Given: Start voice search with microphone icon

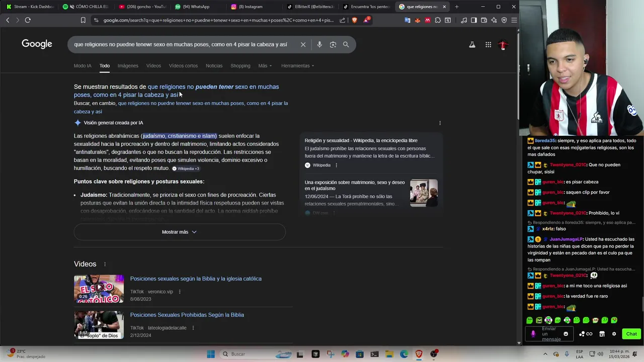Looking at the screenshot, I should (x=319, y=45).
